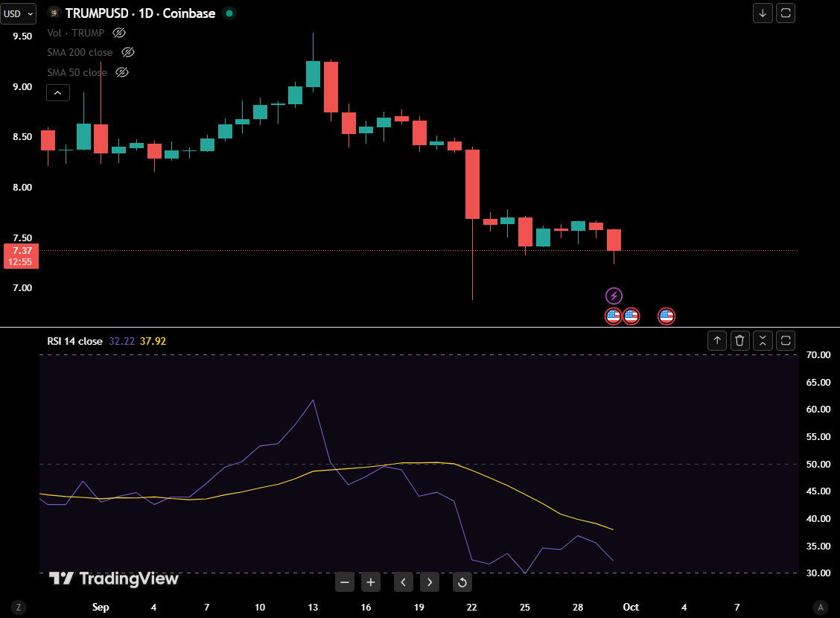Unhide the SMA 50 close indicator
This screenshot has height=618, width=840.
pyautogui.click(x=122, y=72)
